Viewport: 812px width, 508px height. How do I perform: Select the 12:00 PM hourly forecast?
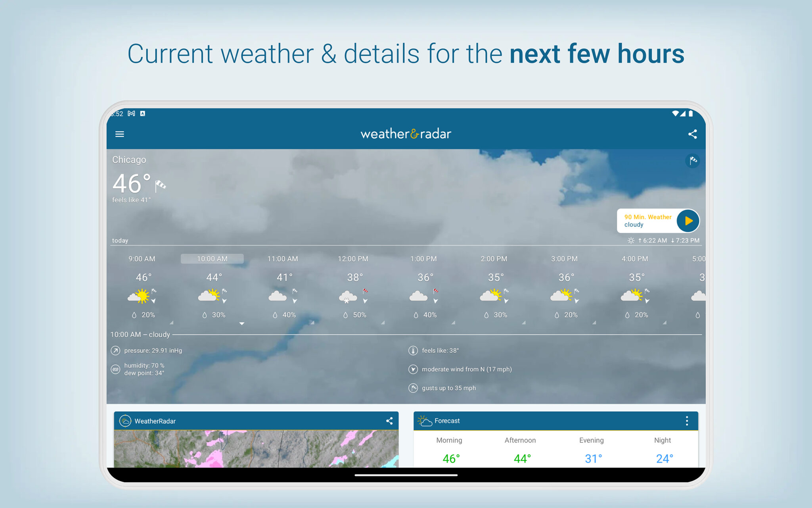tap(352, 258)
